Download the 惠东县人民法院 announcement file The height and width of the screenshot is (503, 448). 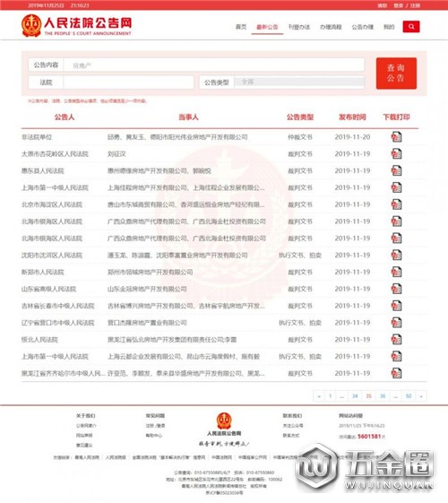point(396,170)
